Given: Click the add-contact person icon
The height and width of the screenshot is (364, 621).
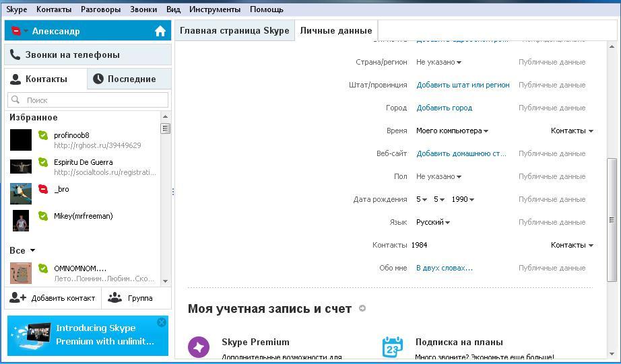Looking at the screenshot, I should pos(18,297).
